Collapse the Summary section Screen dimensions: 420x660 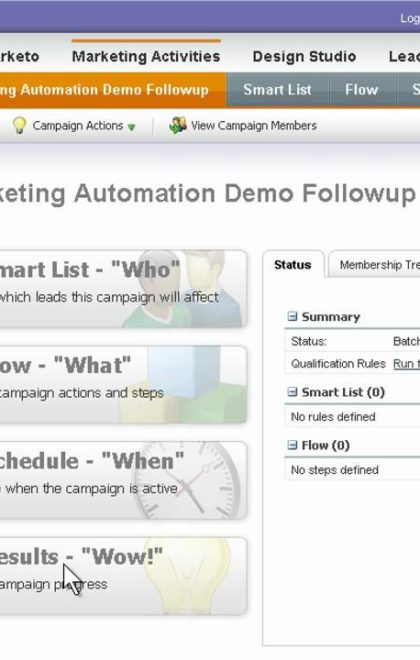(x=292, y=316)
